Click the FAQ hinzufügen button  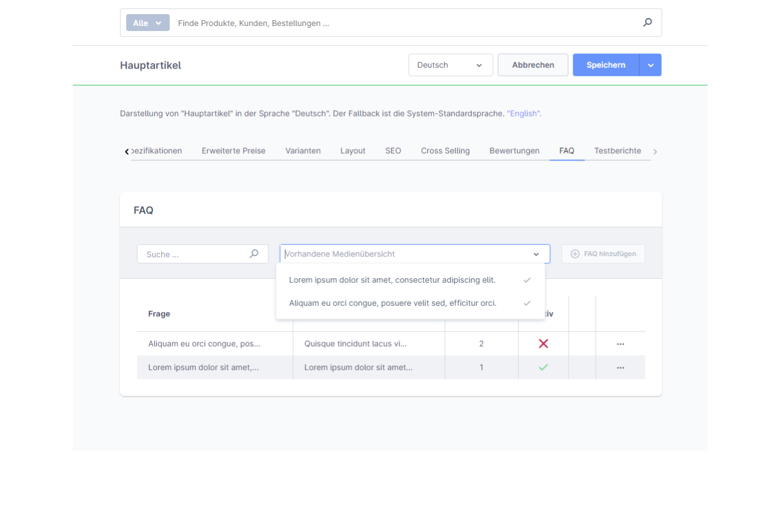click(x=603, y=254)
